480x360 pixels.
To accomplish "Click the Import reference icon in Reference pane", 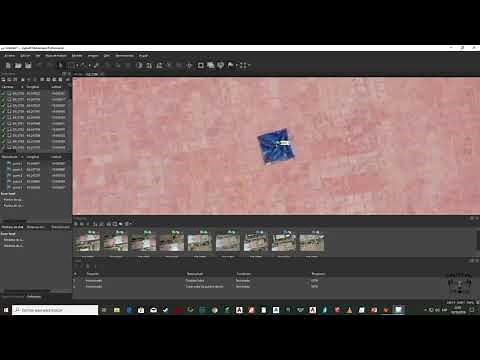I will coord(3,80).
